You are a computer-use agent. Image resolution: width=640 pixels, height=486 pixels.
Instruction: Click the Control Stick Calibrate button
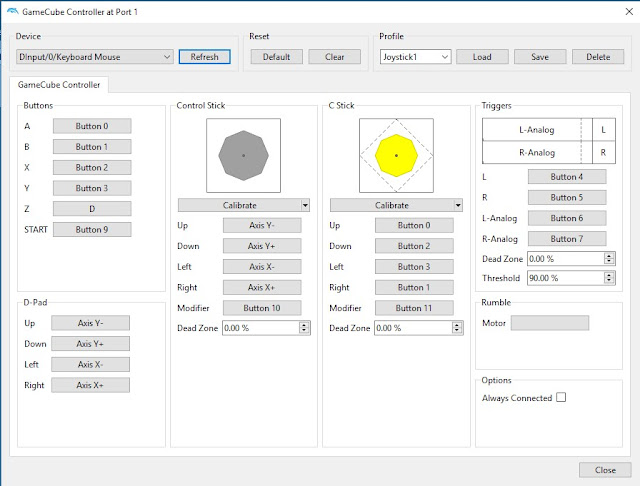tap(240, 205)
